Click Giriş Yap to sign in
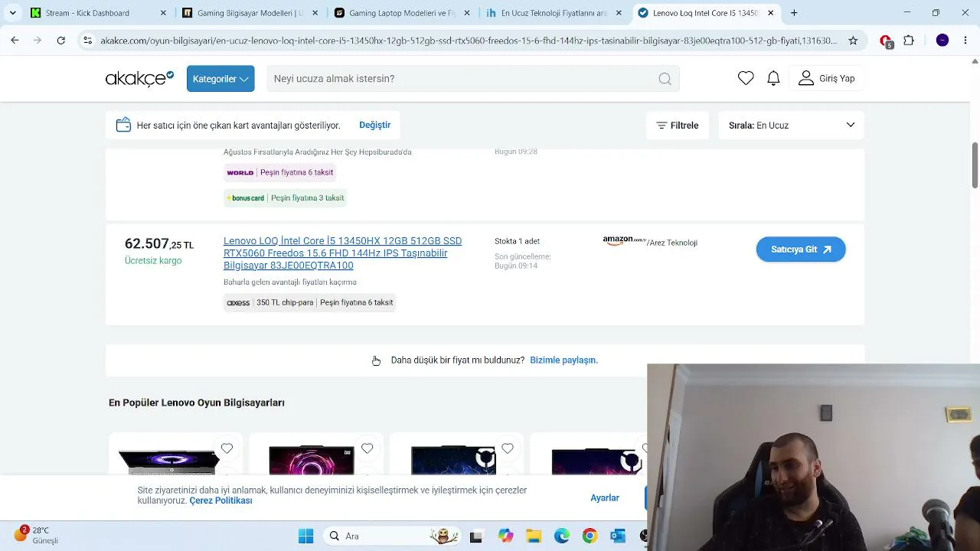Screen dimensions: 980x551 [x=827, y=78]
